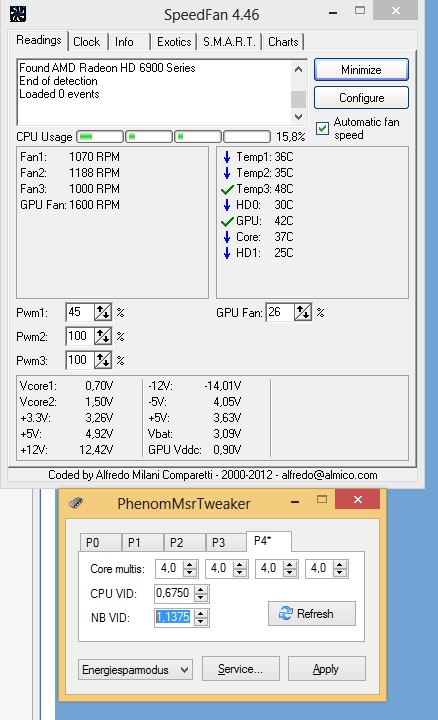This screenshot has width=438, height=720.
Task: Click the SpeedFan Minimize button
Action: (361, 70)
